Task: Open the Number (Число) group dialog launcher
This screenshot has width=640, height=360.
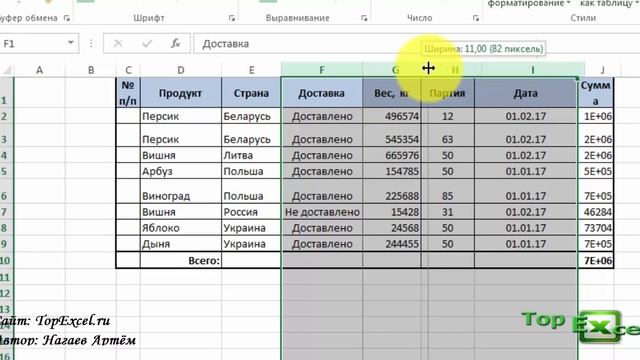Action: (x=476, y=18)
